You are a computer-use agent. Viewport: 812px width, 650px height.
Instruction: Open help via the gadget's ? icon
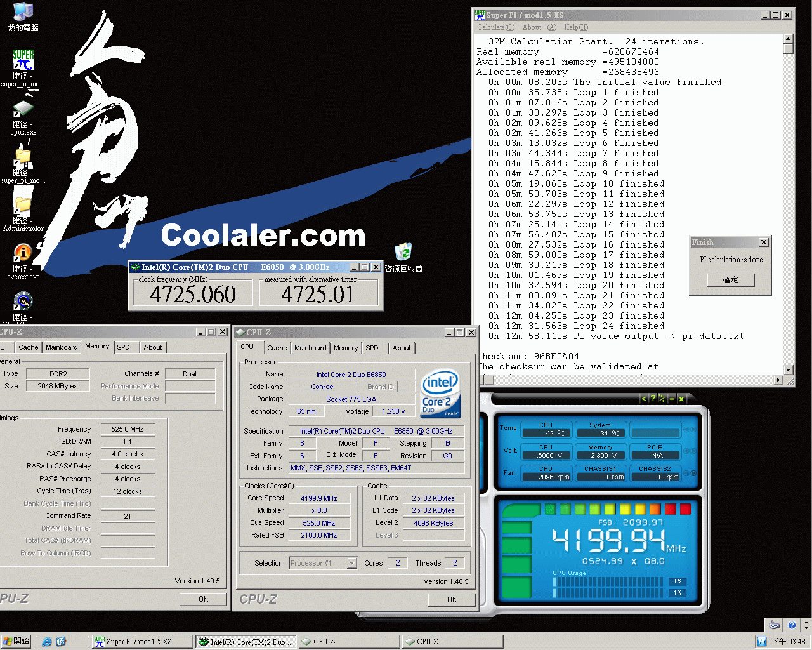[x=653, y=399]
